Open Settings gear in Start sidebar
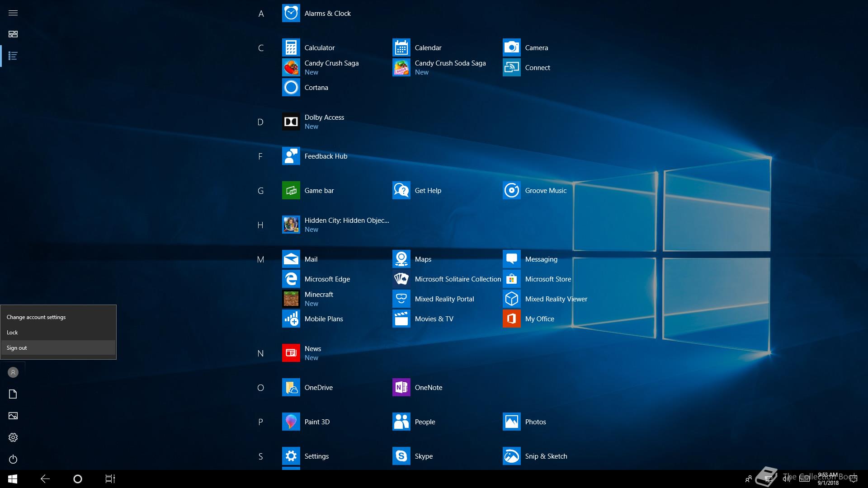The height and width of the screenshot is (488, 868). tap(13, 437)
